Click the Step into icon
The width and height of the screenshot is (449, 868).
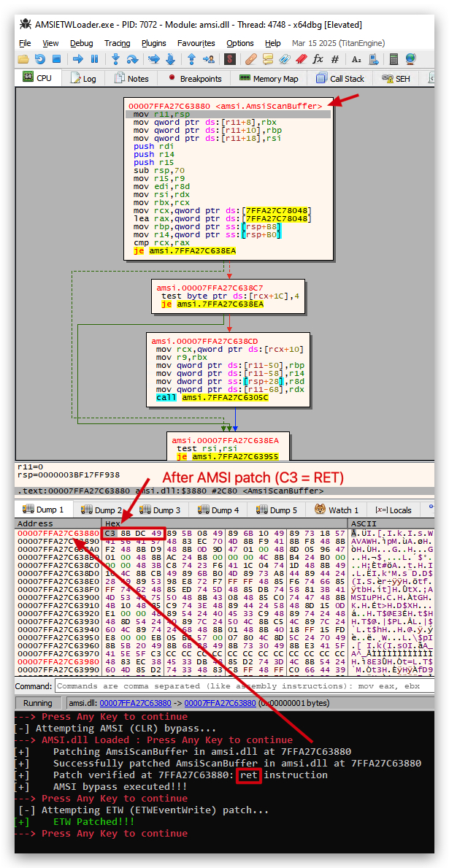coord(115,58)
